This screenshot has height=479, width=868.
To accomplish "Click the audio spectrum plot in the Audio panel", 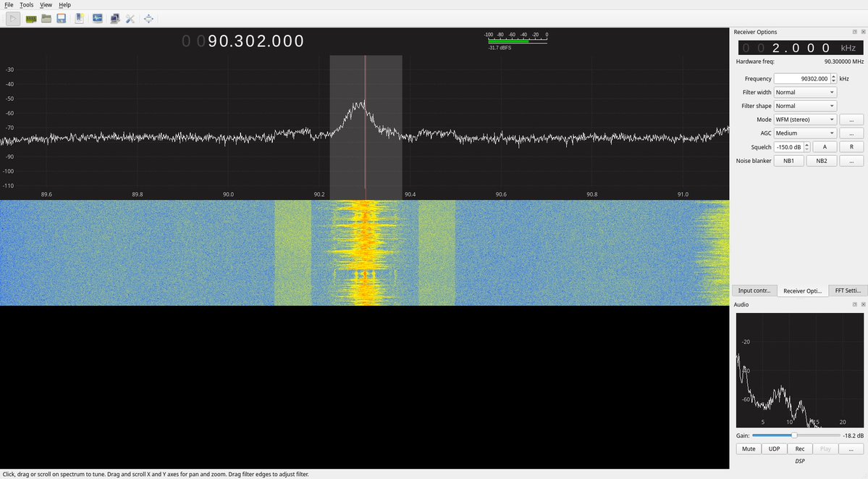I will 799,370.
